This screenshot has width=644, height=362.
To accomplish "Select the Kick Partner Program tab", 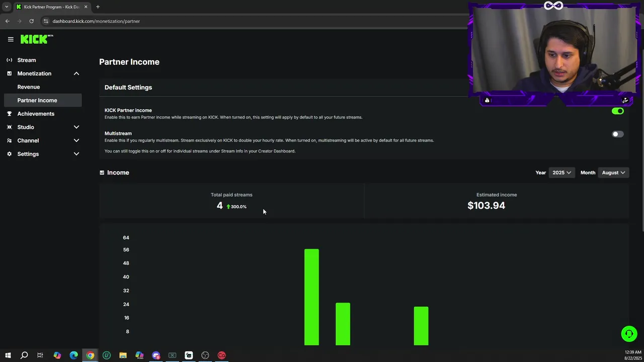I will (52, 7).
